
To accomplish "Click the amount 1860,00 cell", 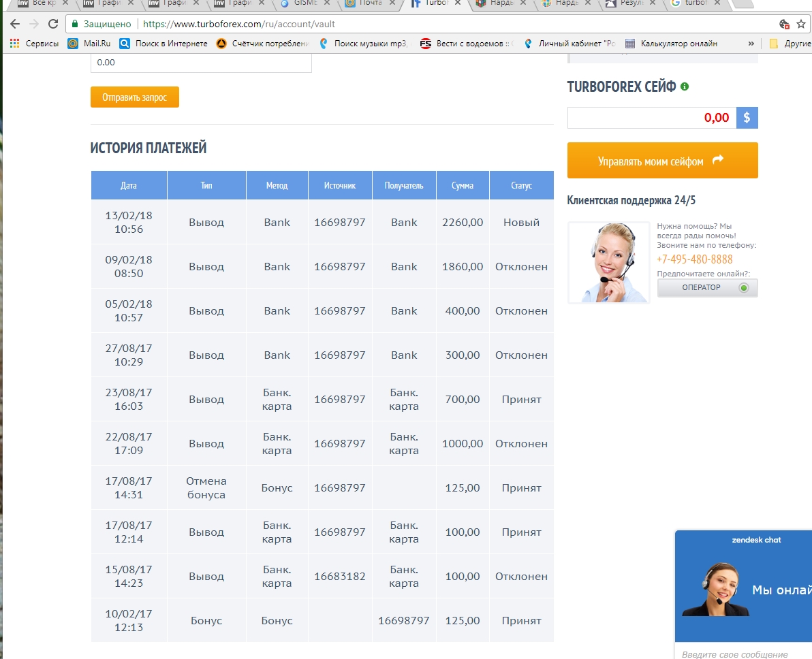I will tap(463, 267).
